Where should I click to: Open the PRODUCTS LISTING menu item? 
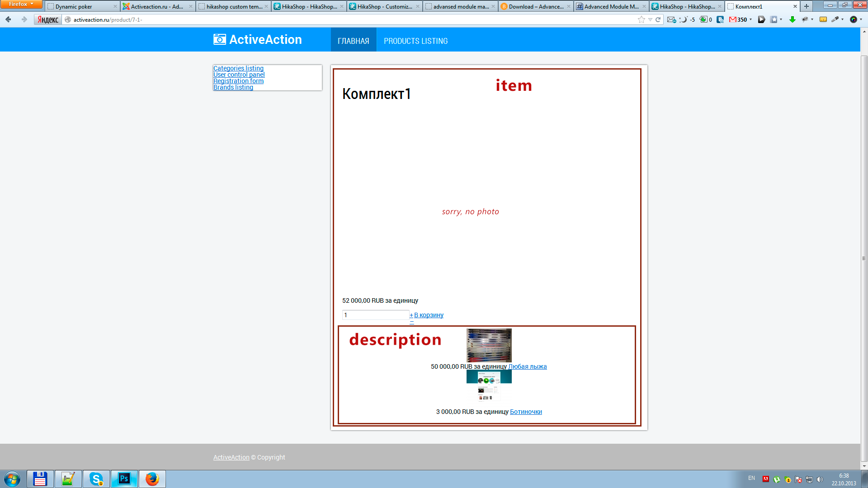[415, 41]
